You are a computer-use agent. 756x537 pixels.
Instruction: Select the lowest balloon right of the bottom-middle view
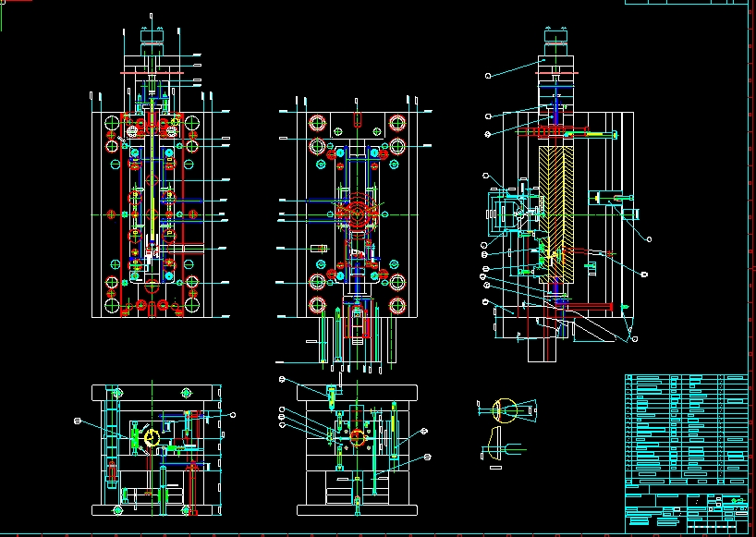[x=427, y=457]
